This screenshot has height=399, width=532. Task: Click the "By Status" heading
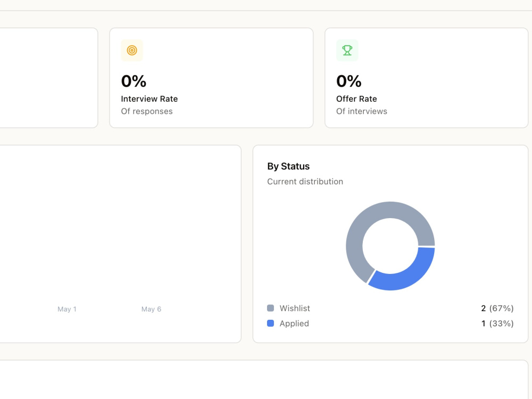pyautogui.click(x=288, y=166)
